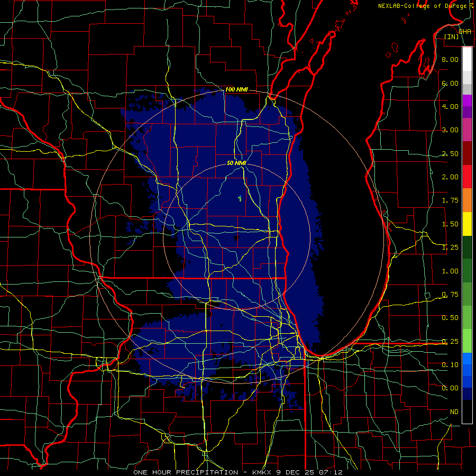Click the 100 NMI range ring label
476x476 pixels.
[x=236, y=89]
